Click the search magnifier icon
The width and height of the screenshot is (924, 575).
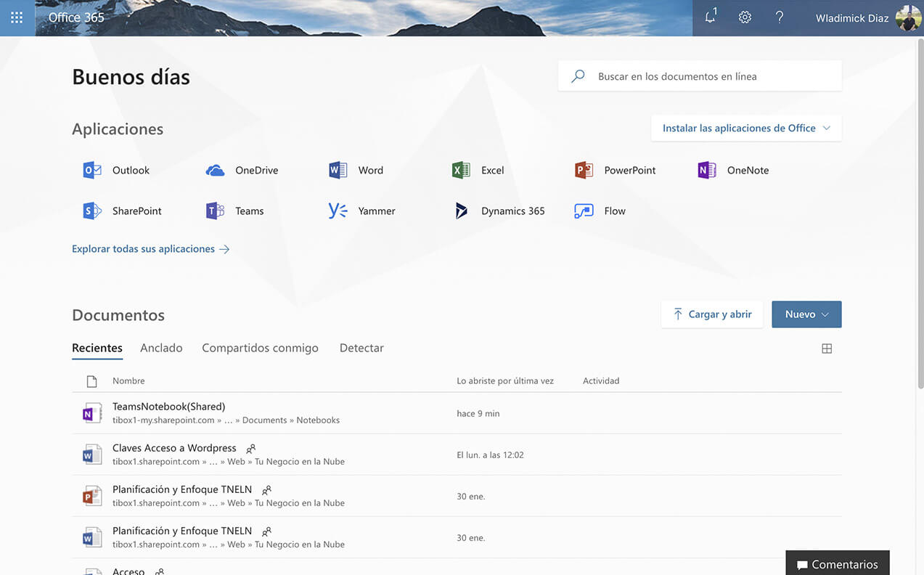(x=578, y=76)
